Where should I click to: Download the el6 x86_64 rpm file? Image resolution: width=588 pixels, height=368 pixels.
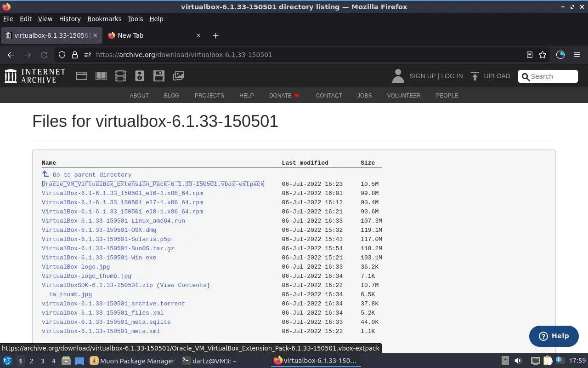pyautogui.click(x=122, y=193)
